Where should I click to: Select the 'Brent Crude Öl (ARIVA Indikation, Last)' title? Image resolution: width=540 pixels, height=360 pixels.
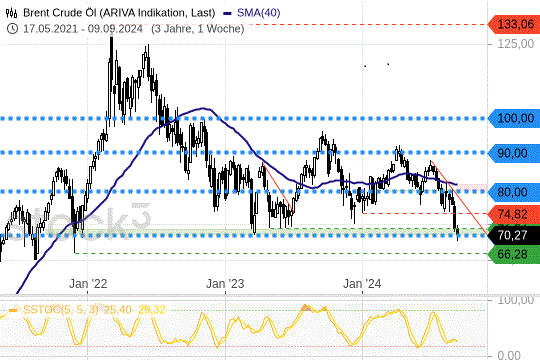tap(119, 13)
